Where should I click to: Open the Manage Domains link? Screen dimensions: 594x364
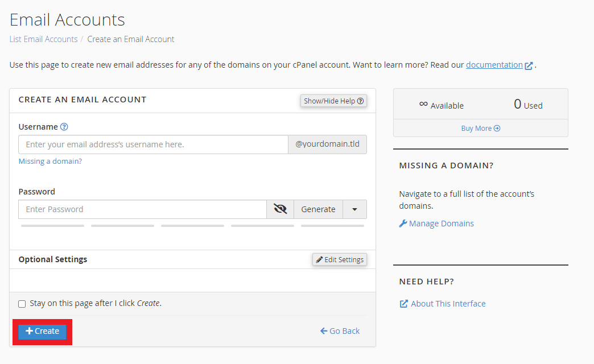442,224
